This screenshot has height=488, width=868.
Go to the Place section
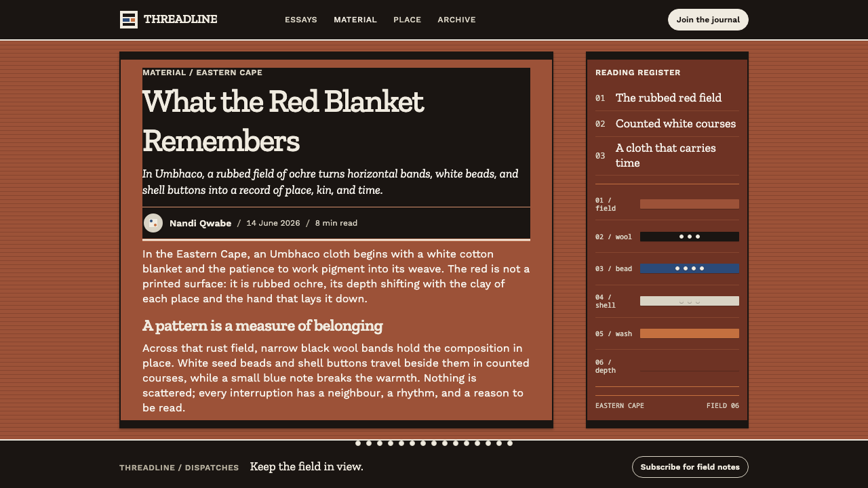pos(408,20)
